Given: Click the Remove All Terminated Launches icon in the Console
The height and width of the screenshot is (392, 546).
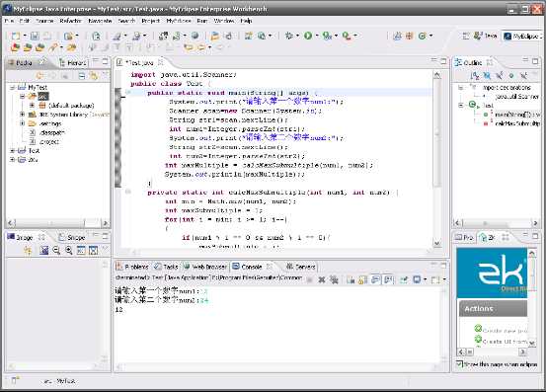Looking at the screenshot, I should click(334, 279).
